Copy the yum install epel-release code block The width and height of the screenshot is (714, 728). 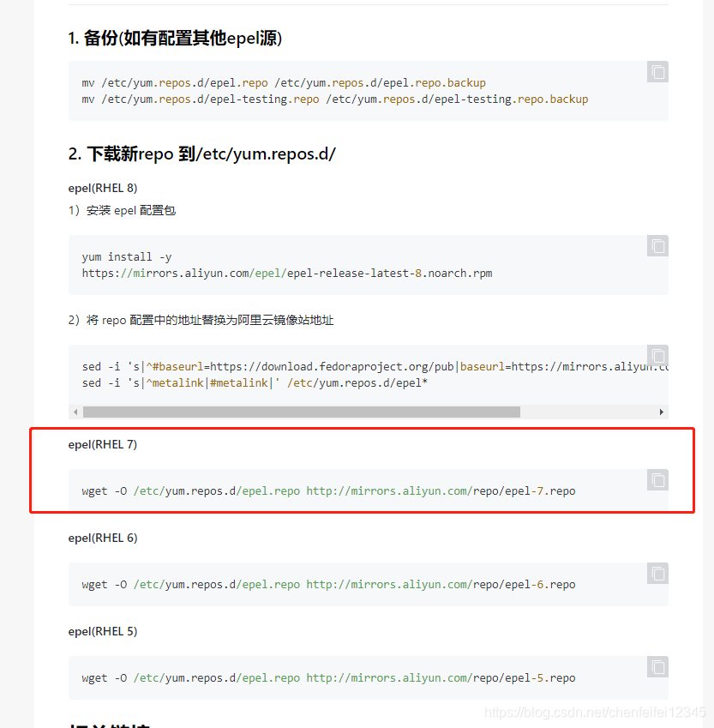point(657,245)
